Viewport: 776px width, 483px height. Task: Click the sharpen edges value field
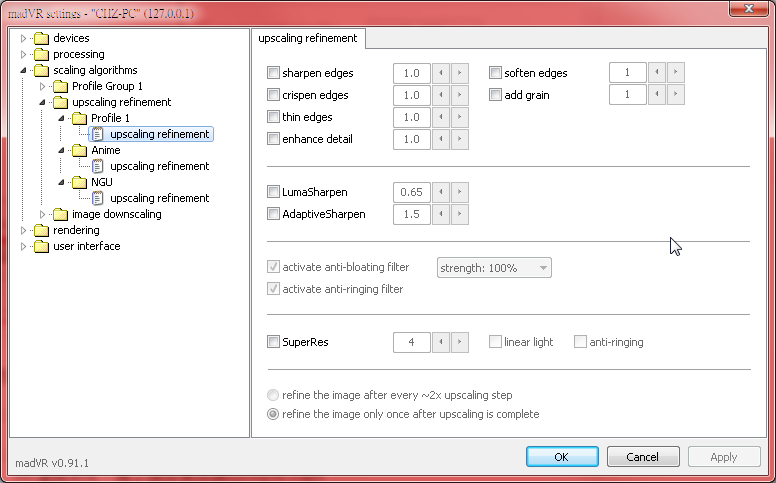point(412,73)
